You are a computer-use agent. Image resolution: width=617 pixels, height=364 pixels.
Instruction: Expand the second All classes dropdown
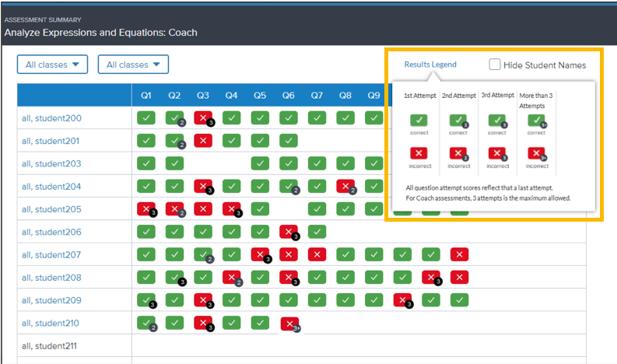click(x=133, y=65)
